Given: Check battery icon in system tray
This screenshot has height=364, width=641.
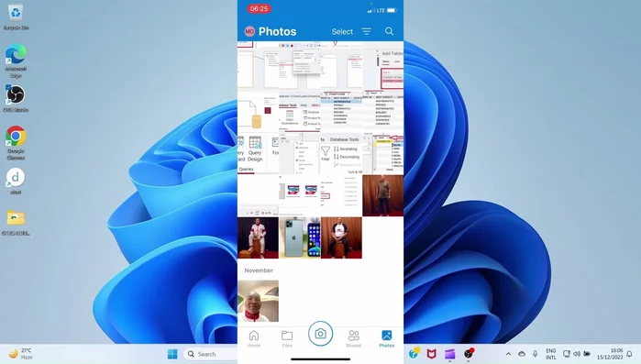Looking at the screenshot, I should point(587,354).
